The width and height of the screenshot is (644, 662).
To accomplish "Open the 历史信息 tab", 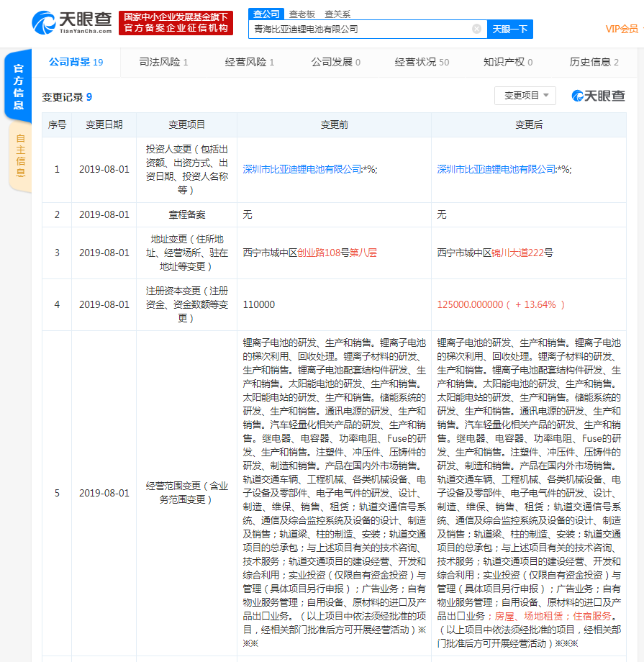I will click(x=594, y=62).
